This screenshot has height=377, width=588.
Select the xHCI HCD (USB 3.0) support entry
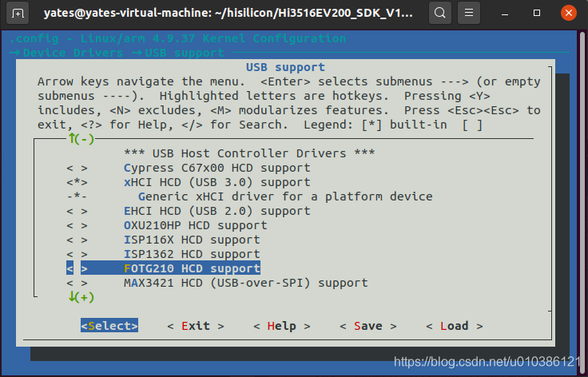pyautogui.click(x=217, y=182)
